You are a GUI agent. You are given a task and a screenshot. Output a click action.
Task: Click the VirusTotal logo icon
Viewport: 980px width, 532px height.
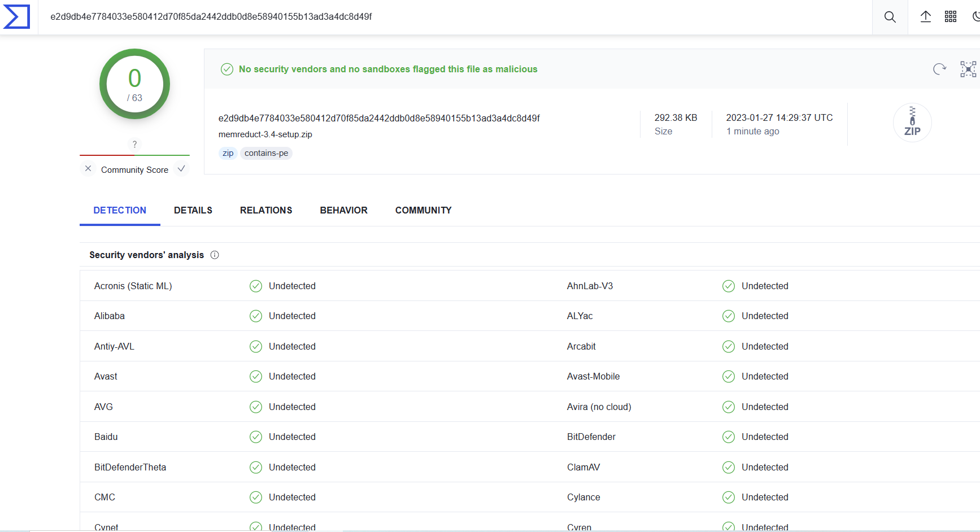point(17,16)
